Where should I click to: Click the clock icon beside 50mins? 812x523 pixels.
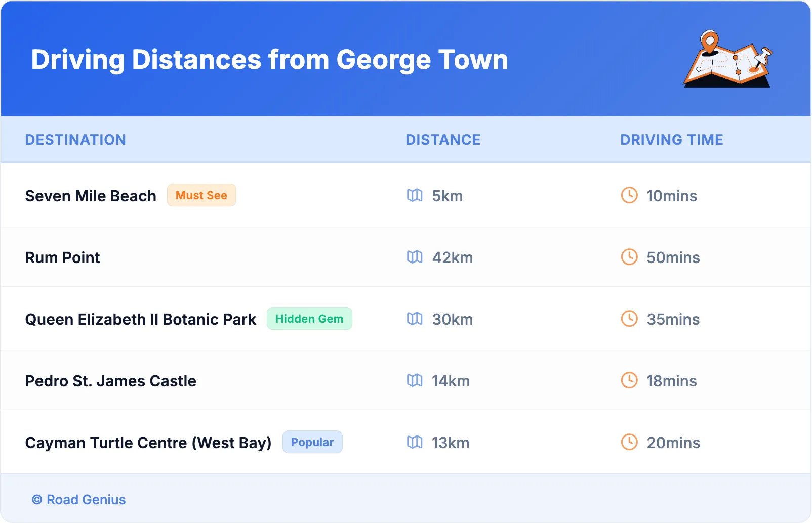tap(629, 257)
